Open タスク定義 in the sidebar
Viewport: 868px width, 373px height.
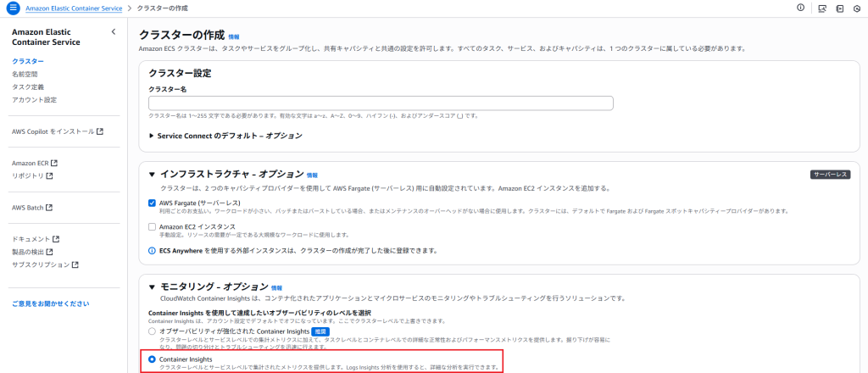tap(28, 86)
